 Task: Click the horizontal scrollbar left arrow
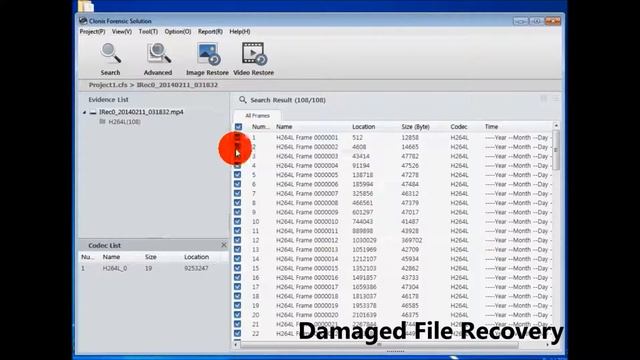tap(236, 345)
